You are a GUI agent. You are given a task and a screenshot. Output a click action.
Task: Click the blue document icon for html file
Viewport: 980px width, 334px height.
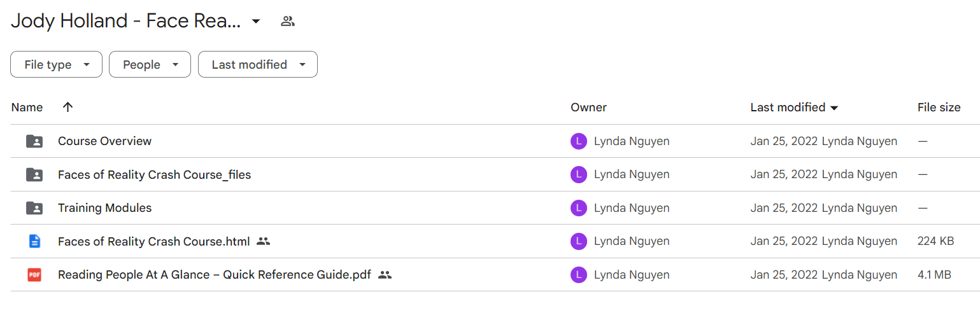pos(34,241)
